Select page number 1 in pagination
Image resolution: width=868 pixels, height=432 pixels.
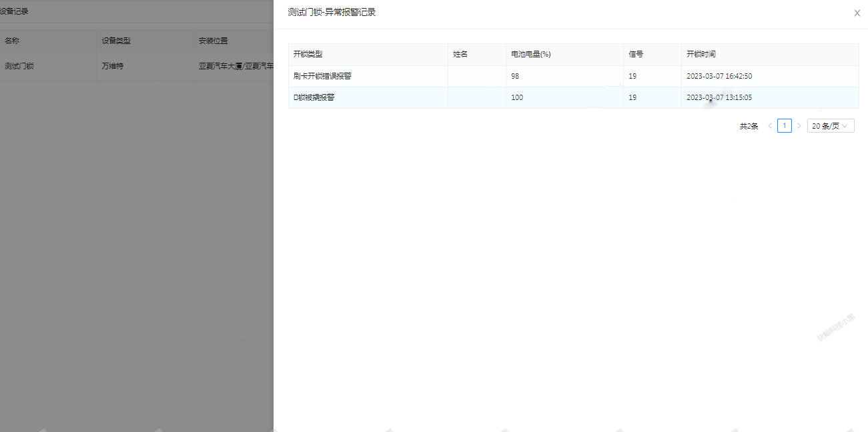785,126
